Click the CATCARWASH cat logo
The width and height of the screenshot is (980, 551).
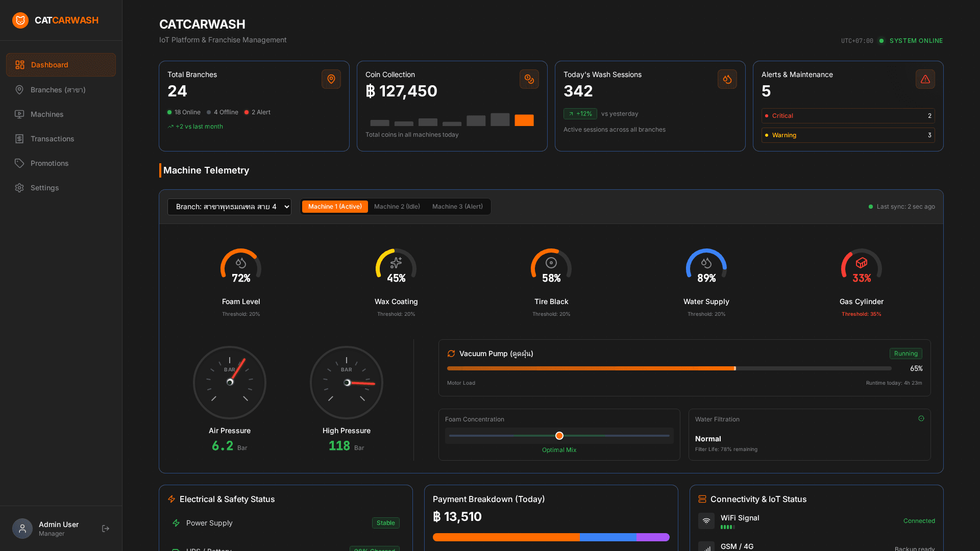[x=20, y=20]
